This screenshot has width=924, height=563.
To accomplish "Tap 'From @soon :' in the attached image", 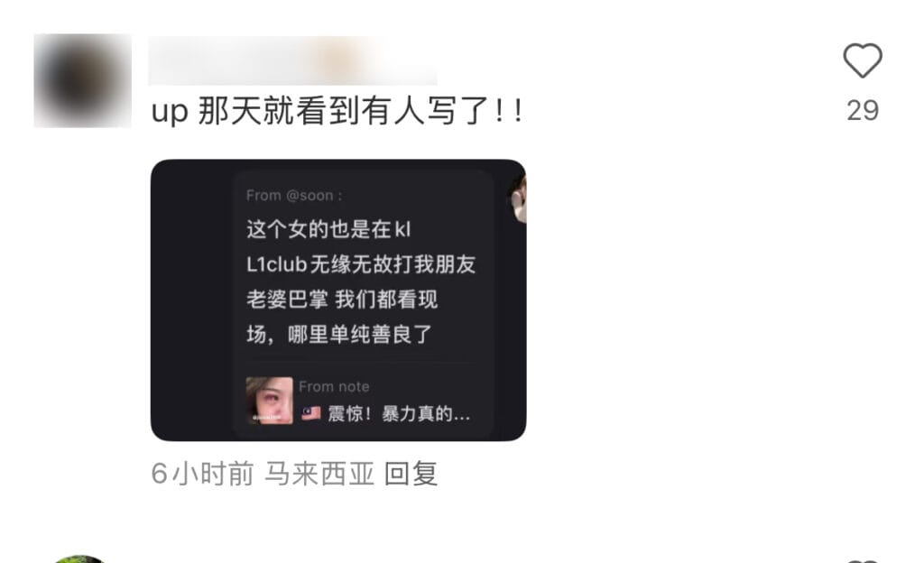I will 294,196.
